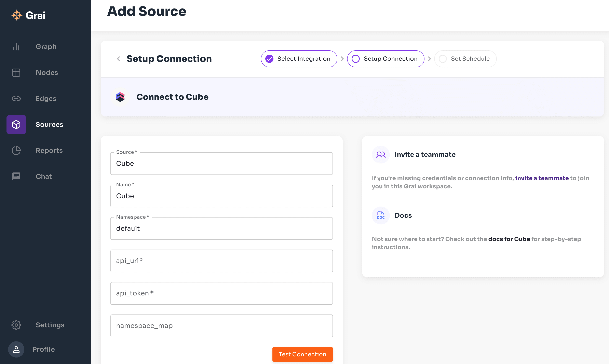Click the Chat message icon
609x364 pixels.
click(x=16, y=176)
